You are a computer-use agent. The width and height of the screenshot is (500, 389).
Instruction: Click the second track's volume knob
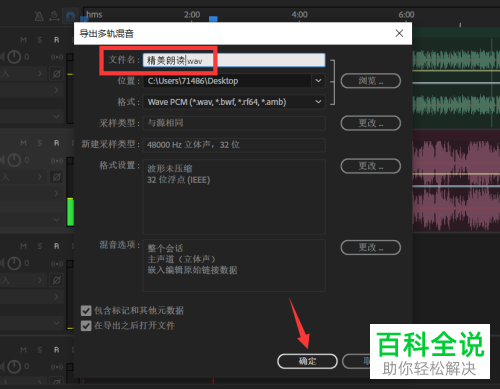point(14,160)
